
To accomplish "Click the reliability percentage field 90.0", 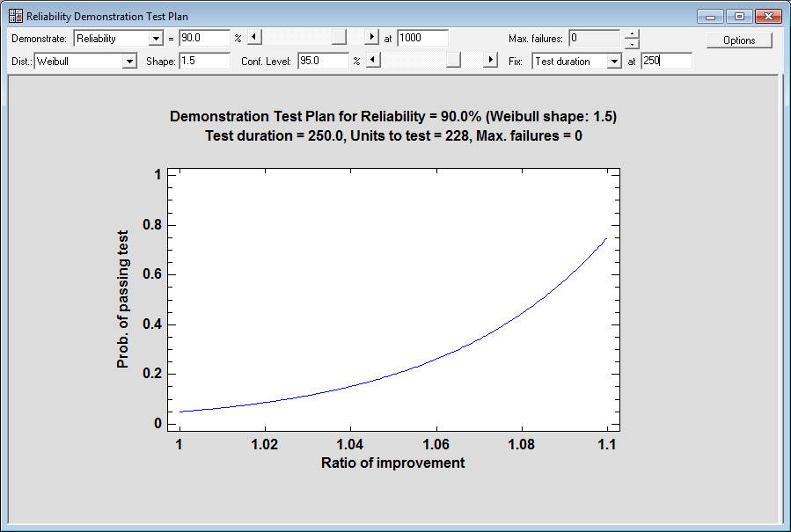I will point(204,39).
